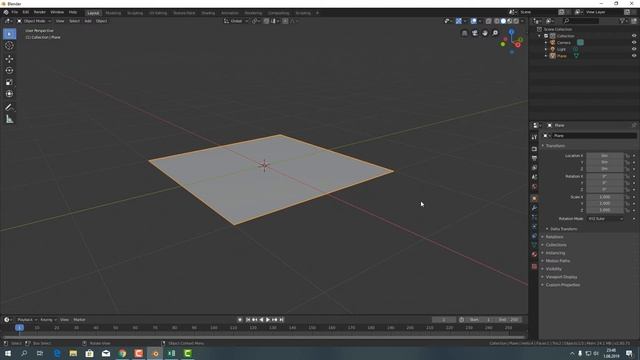Collapse the Collection tree in outliner
The height and width of the screenshot is (360, 640).
tap(540, 36)
